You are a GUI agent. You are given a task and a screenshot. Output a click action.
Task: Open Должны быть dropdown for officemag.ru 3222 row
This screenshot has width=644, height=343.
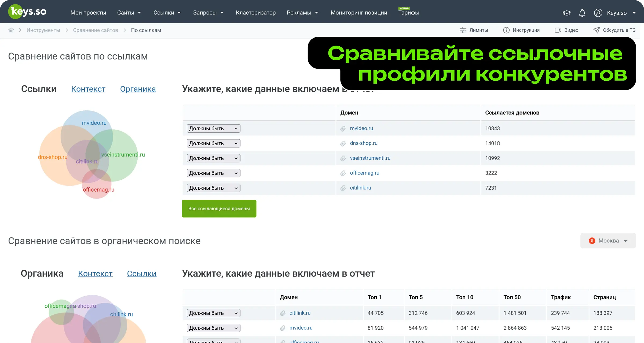click(214, 173)
